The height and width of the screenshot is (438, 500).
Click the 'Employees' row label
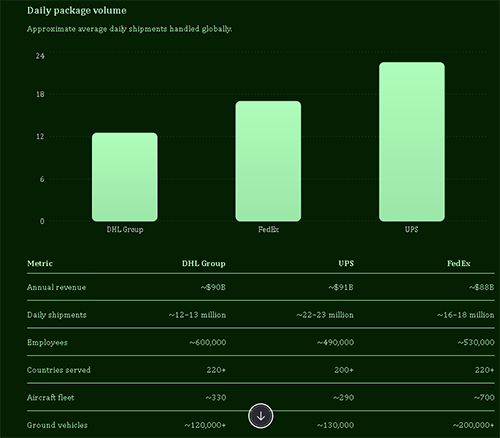[x=47, y=343]
